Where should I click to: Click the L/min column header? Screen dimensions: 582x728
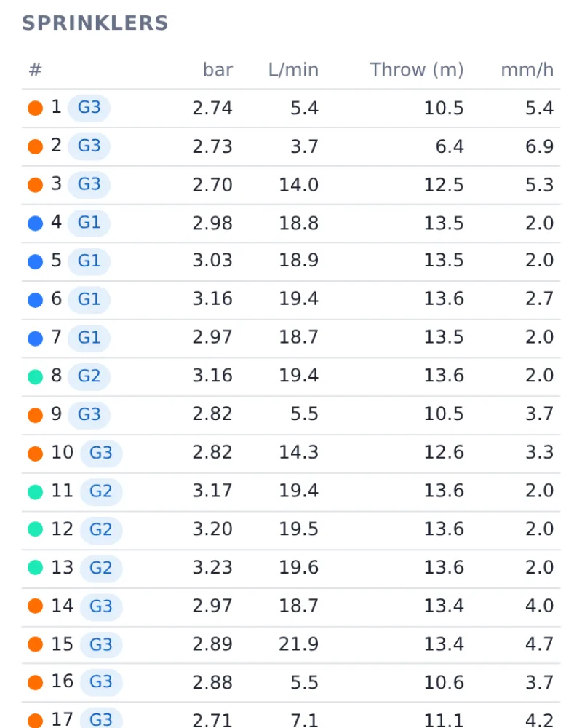click(x=293, y=70)
